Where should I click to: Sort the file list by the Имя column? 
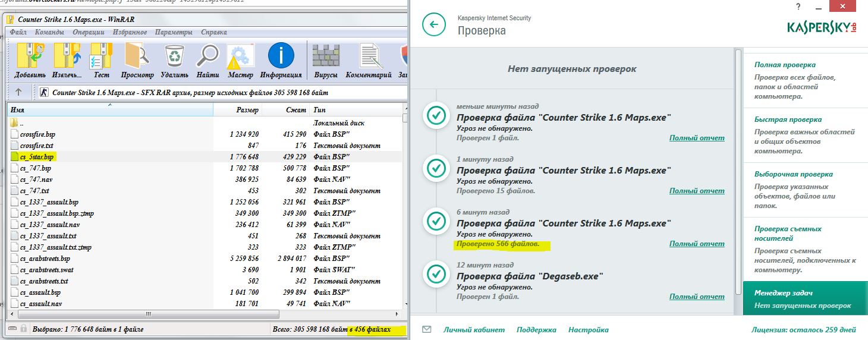pyautogui.click(x=109, y=110)
